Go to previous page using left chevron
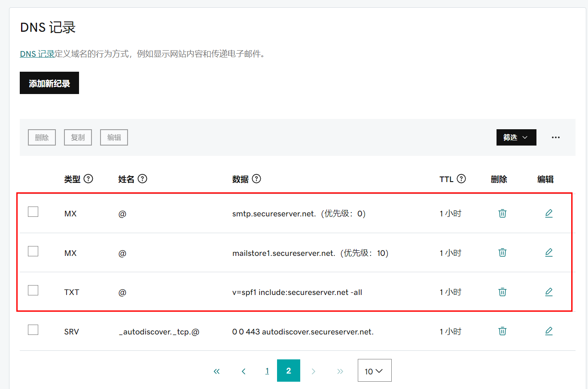 [244, 371]
